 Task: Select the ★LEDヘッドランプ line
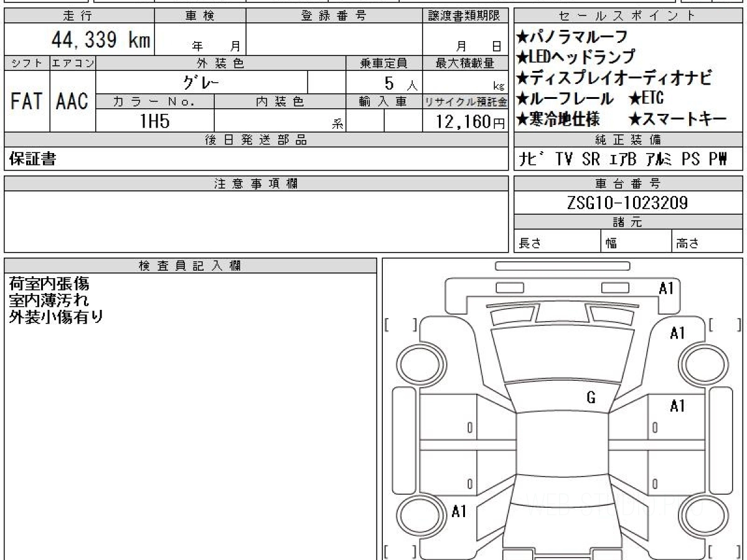[576, 57]
